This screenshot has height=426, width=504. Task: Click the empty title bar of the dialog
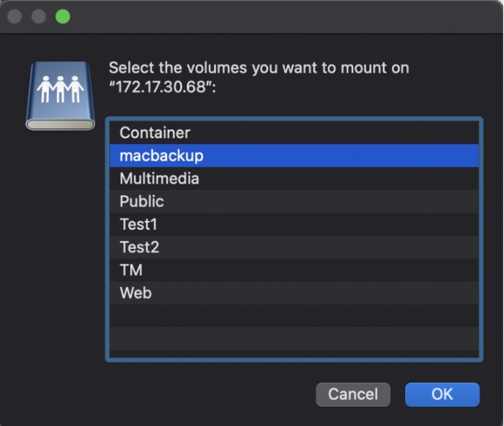pyautogui.click(x=278, y=16)
